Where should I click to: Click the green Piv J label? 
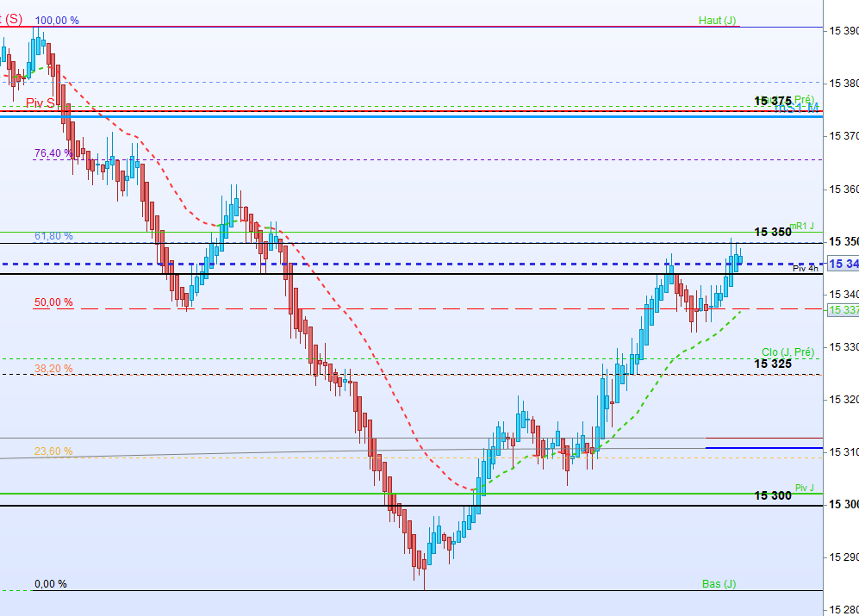pyautogui.click(x=804, y=488)
